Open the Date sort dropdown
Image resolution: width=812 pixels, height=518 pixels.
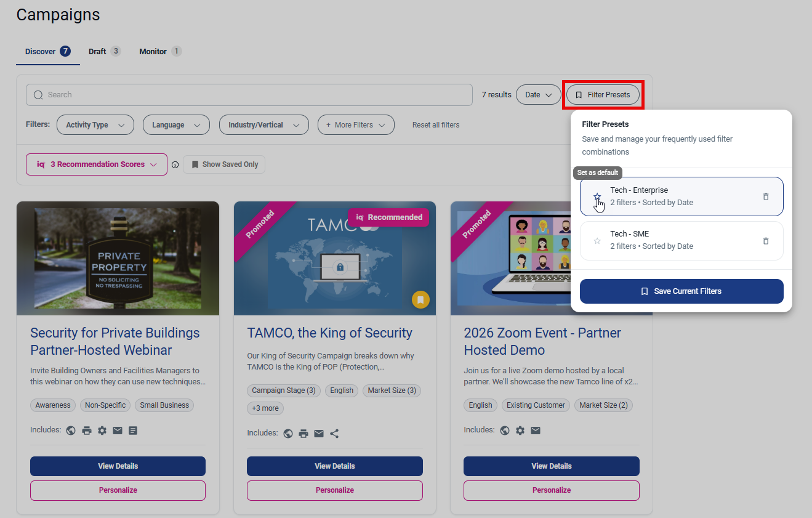click(x=539, y=95)
